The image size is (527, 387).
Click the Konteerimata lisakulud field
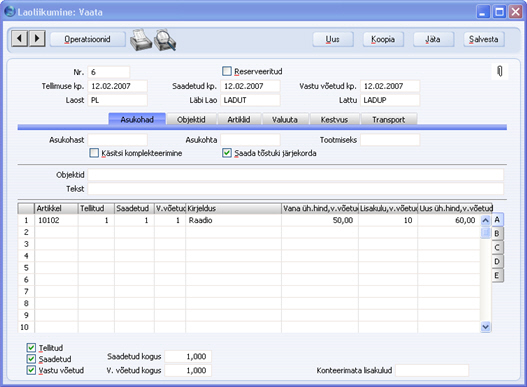[x=432, y=371]
